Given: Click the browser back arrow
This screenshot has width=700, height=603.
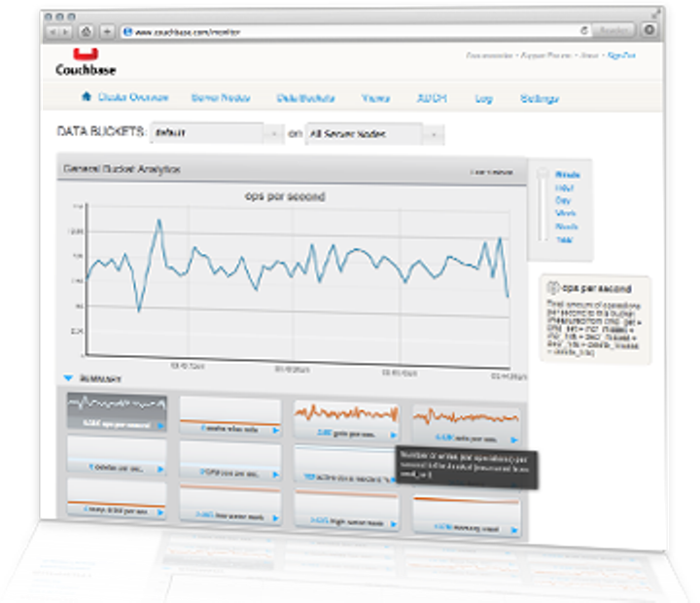Looking at the screenshot, I should 53,31.
